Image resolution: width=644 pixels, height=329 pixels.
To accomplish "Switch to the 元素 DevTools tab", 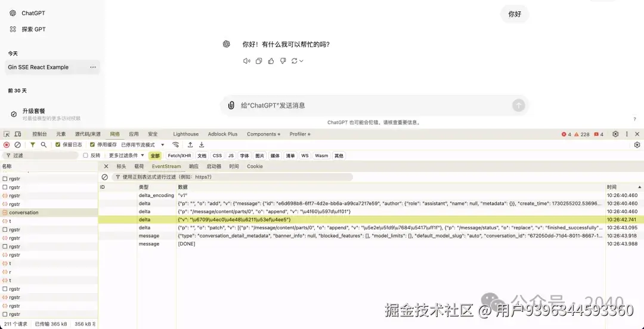I will (61, 134).
